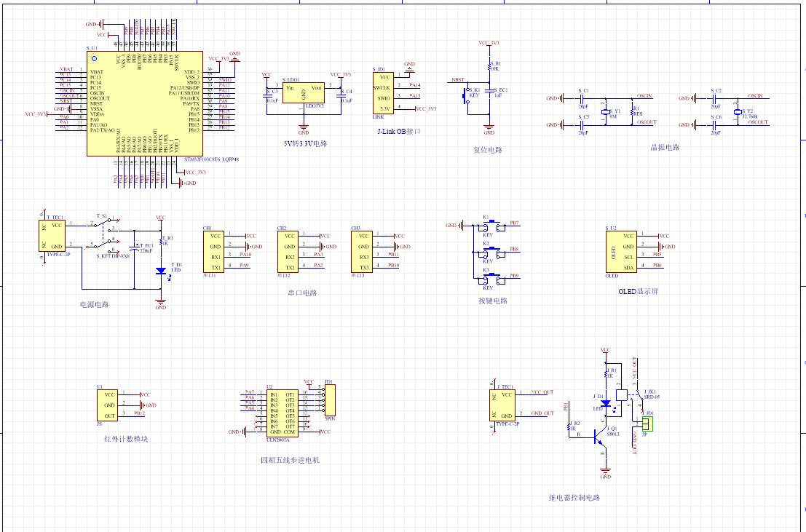
Task: Click the '按键电路' caption
Action: coord(493,301)
